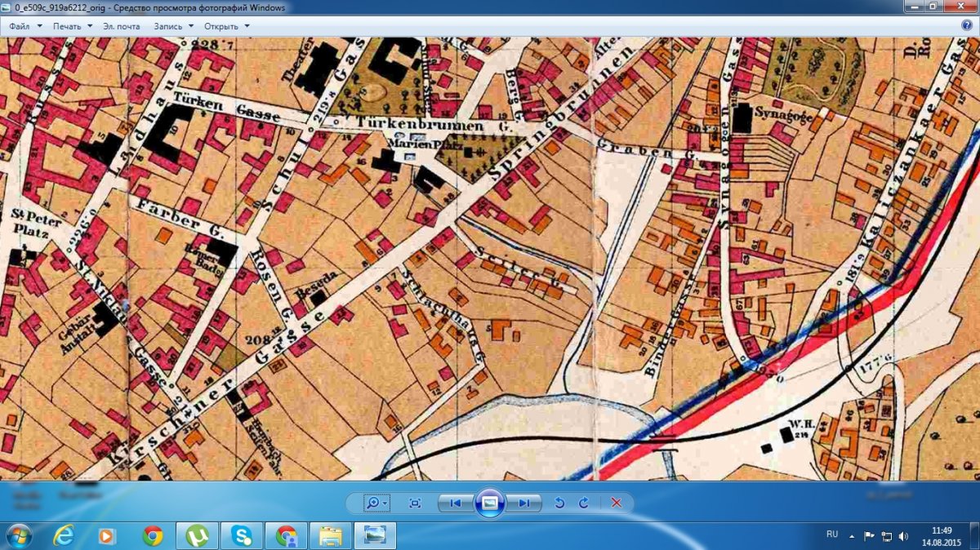Start the slideshow with the center button
Screen dimensions: 980x550
click(489, 503)
